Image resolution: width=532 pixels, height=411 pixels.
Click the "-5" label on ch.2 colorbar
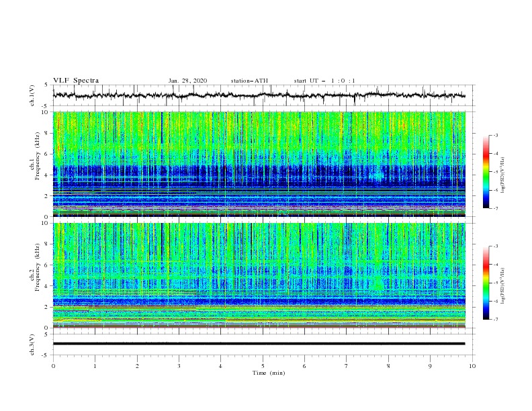pyautogui.click(x=495, y=283)
